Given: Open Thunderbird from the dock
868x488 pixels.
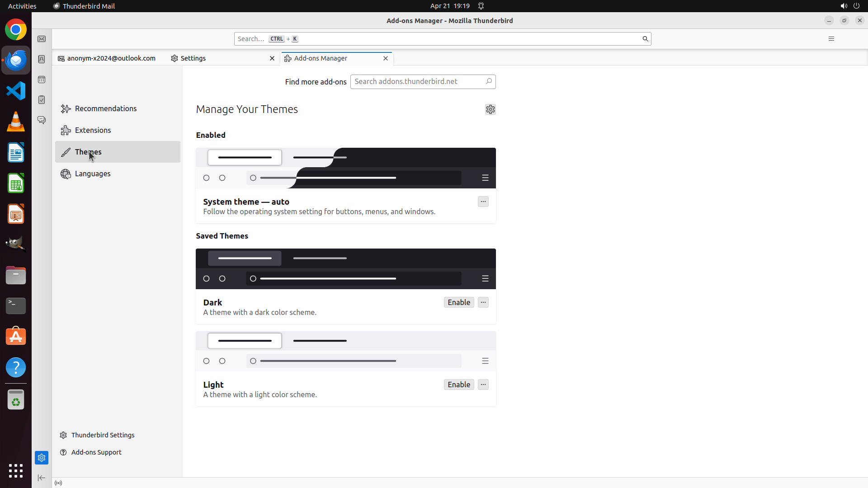Looking at the screenshot, I should tap(16, 60).
